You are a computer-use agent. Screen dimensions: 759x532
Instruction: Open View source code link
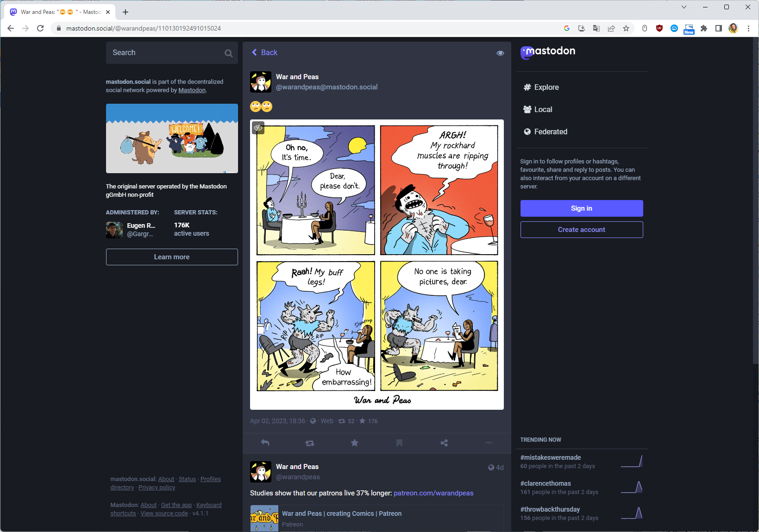click(x=164, y=513)
